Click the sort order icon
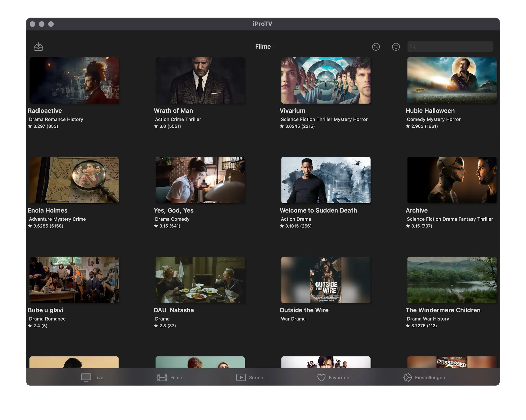 tap(376, 46)
